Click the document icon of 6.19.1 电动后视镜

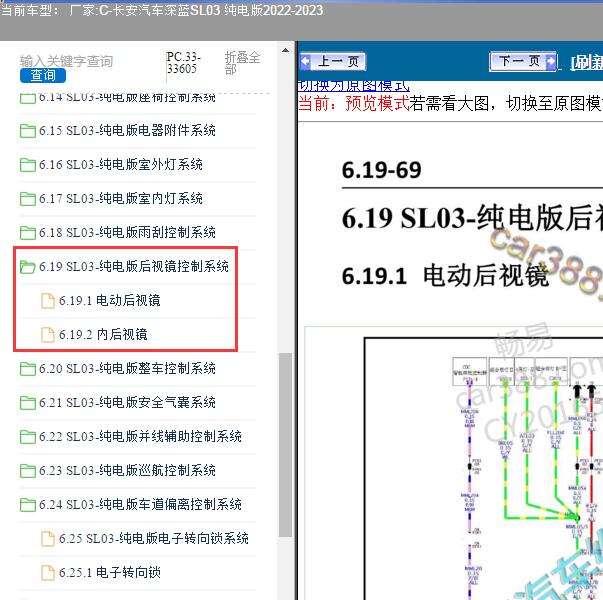48,300
